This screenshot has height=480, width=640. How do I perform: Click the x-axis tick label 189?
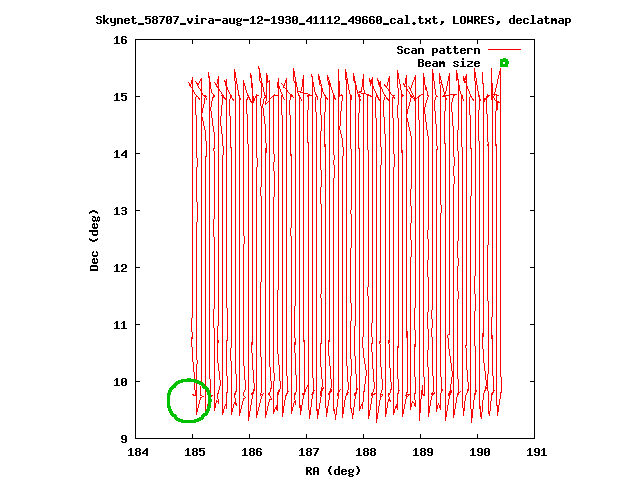click(x=423, y=452)
